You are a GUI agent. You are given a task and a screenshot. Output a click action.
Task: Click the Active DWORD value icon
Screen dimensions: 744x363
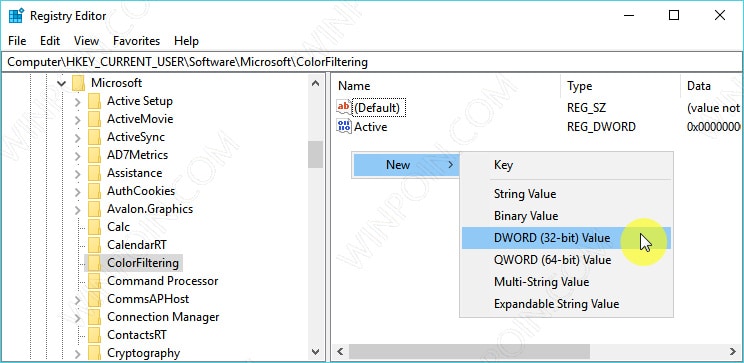click(x=344, y=127)
